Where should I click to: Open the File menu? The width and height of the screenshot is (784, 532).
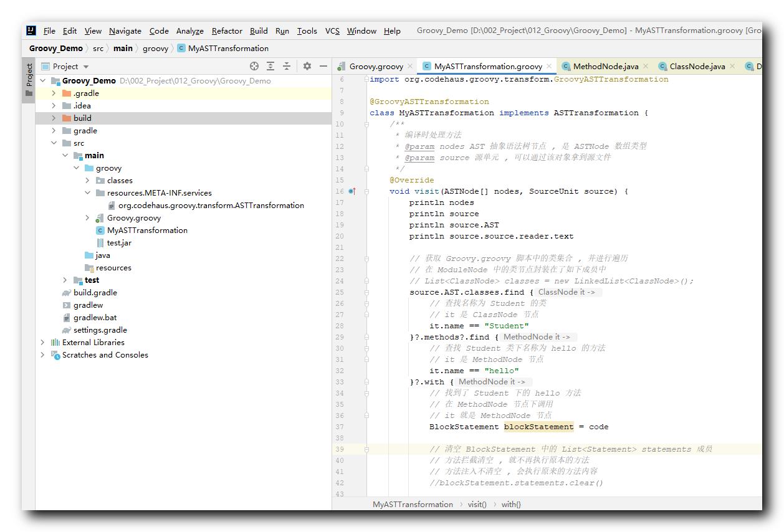(49, 31)
